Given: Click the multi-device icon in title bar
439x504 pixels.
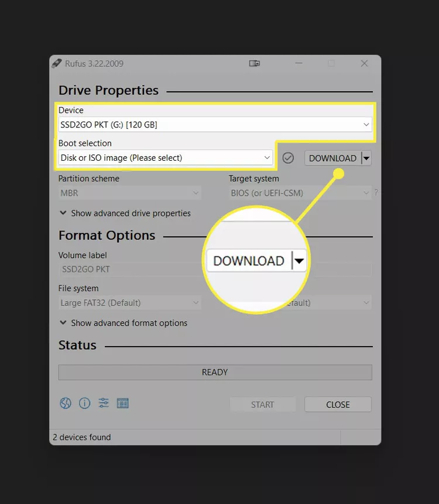Looking at the screenshot, I should (255, 63).
